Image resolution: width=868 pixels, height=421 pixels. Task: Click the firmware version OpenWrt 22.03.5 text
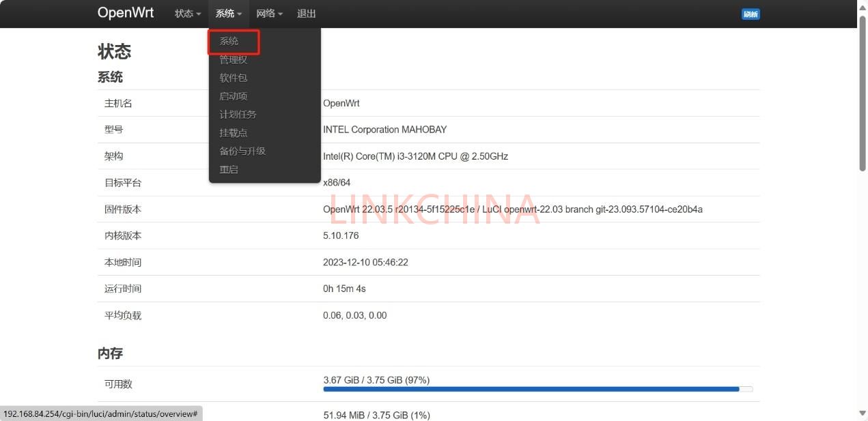pyautogui.click(x=513, y=209)
